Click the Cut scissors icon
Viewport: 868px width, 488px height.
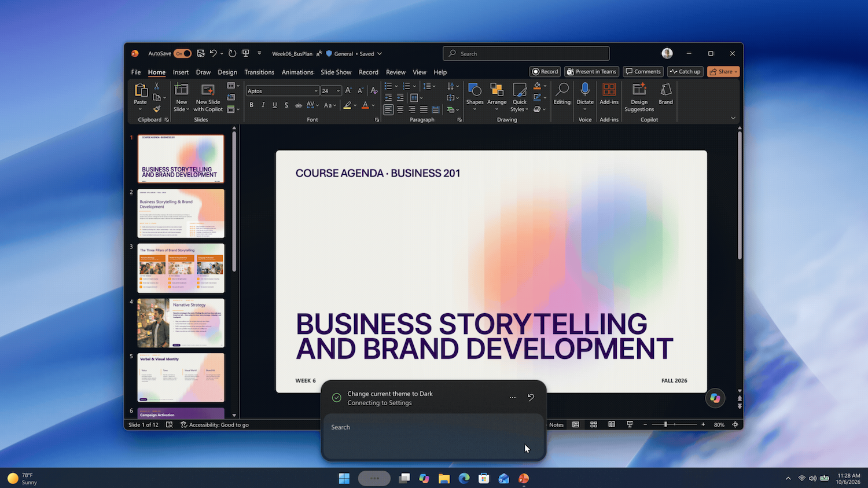coord(156,86)
